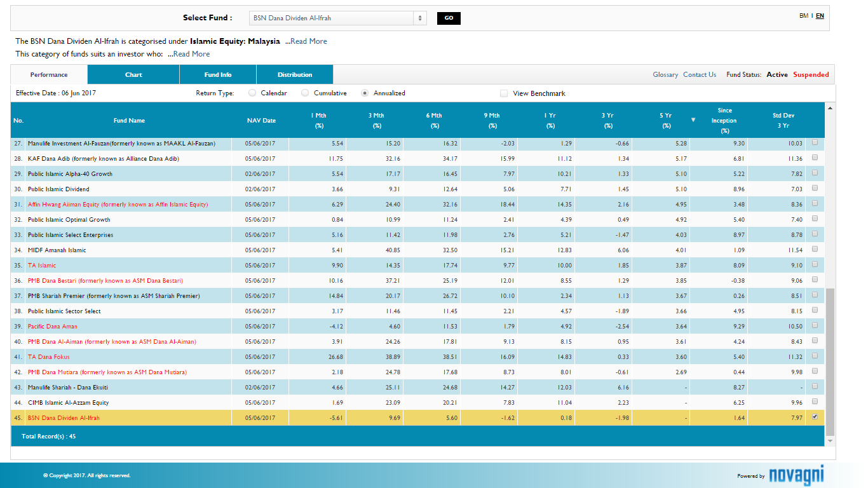Switch to the Distribution tab
Viewport: 868px width, 488px height.
pyautogui.click(x=294, y=74)
